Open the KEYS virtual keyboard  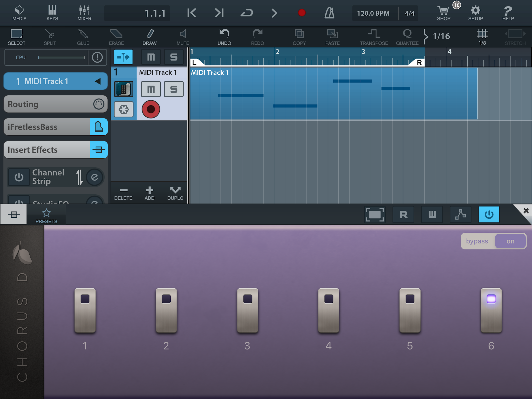point(52,13)
